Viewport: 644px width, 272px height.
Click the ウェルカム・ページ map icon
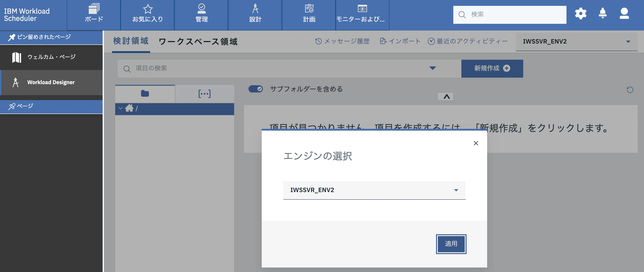pyautogui.click(x=17, y=57)
